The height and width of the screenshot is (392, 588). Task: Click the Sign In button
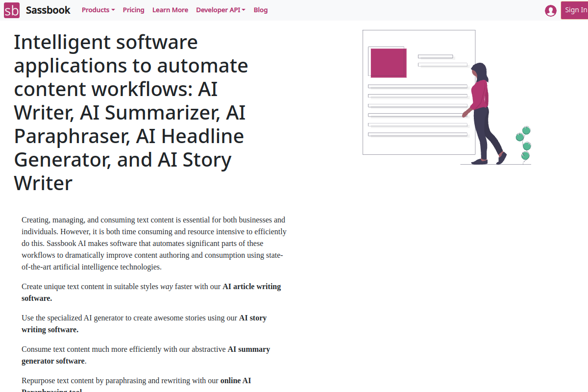pyautogui.click(x=575, y=10)
